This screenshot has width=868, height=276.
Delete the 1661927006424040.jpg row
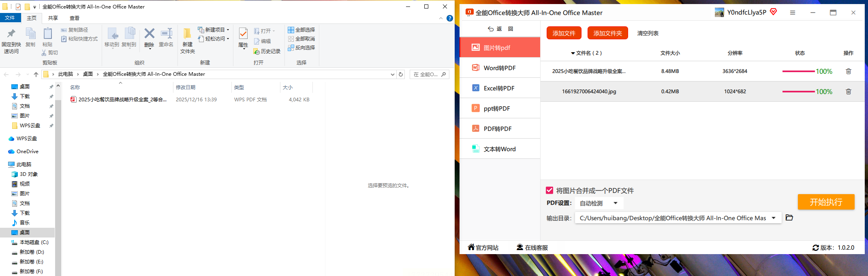tap(848, 92)
